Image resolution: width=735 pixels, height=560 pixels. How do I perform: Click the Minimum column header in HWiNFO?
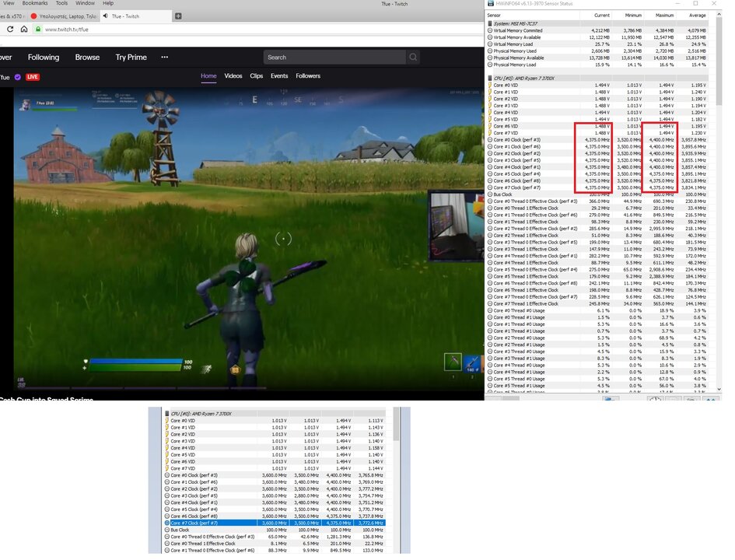point(633,16)
